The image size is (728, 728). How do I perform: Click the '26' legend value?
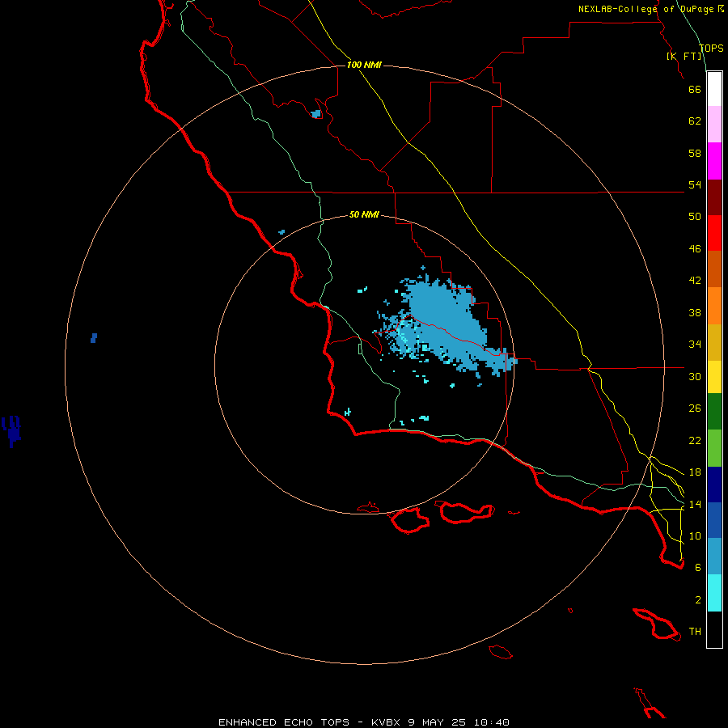coord(695,408)
